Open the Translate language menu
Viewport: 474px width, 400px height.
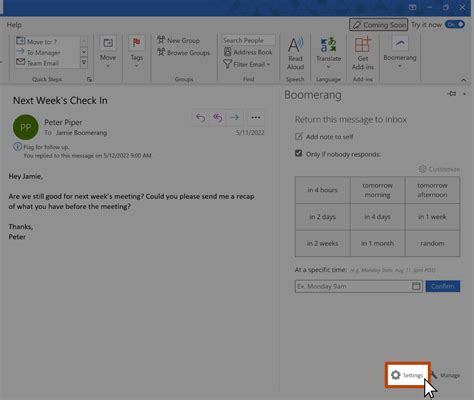[328, 53]
